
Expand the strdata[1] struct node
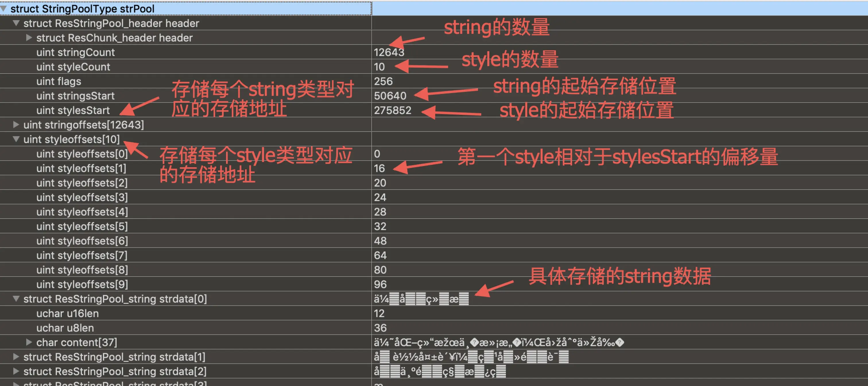(16, 356)
